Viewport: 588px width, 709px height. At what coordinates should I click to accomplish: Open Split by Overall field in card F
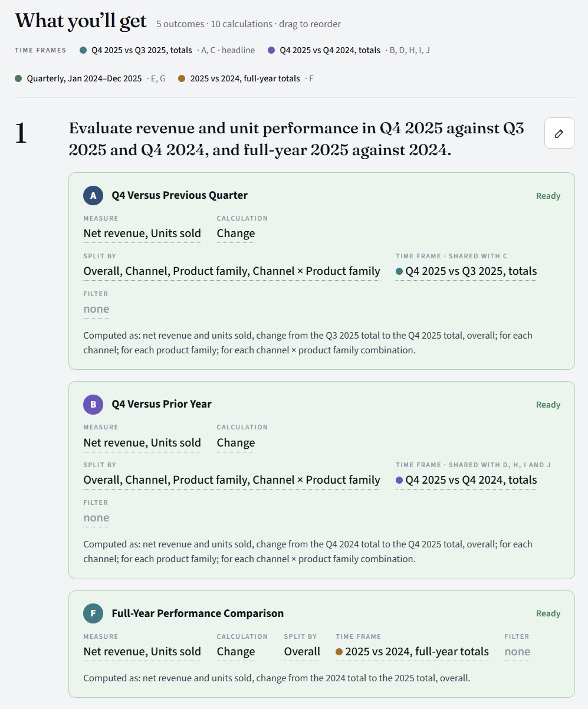click(x=302, y=652)
